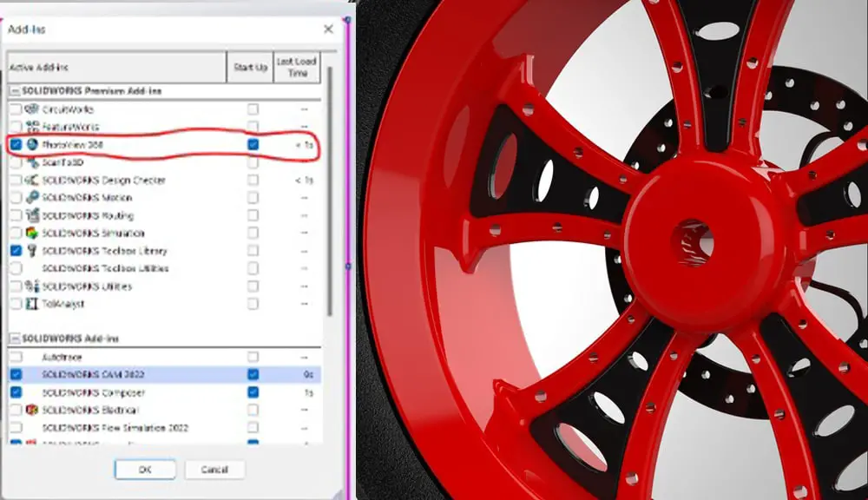The height and width of the screenshot is (500, 868).
Task: Uncheck SOLIDWORKS CAM 2022 active checkbox
Action: (16, 375)
